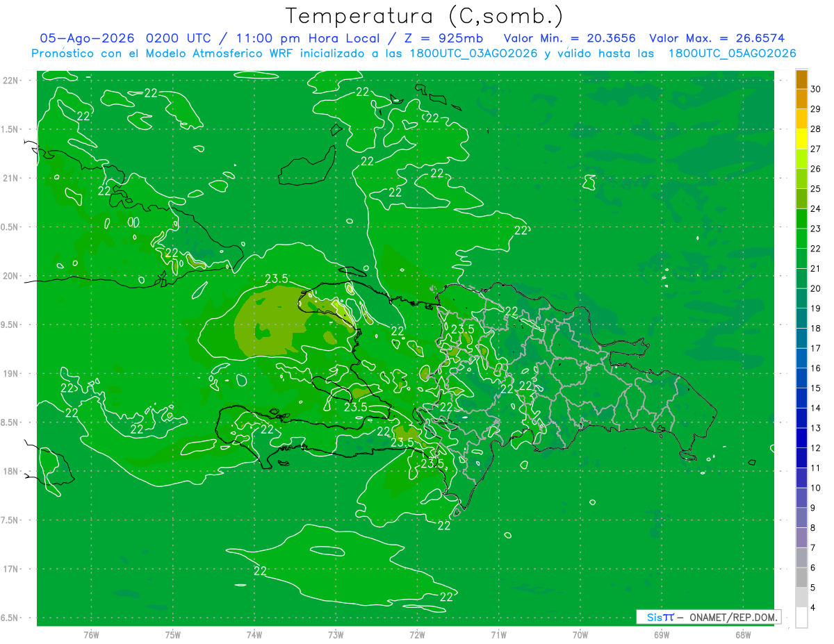Click the legend label '24'
834x644 pixels.
[x=815, y=208]
